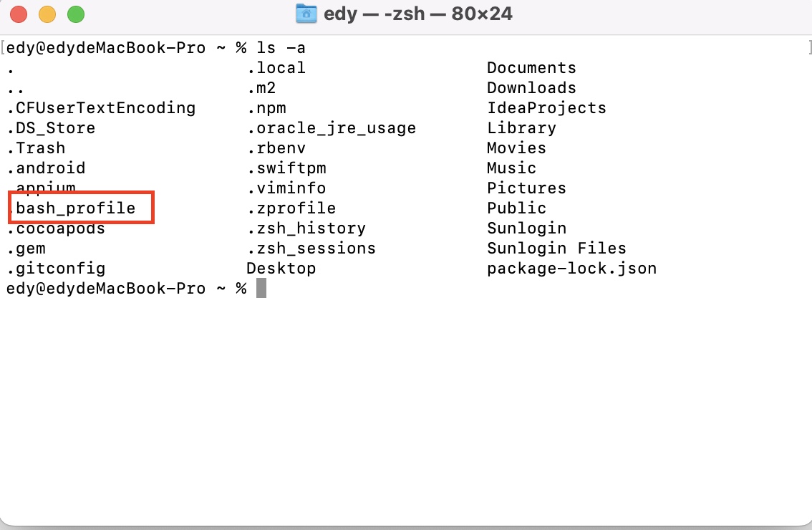This screenshot has height=530, width=812.
Task: Click the .zsh_history file name
Action: [306, 228]
